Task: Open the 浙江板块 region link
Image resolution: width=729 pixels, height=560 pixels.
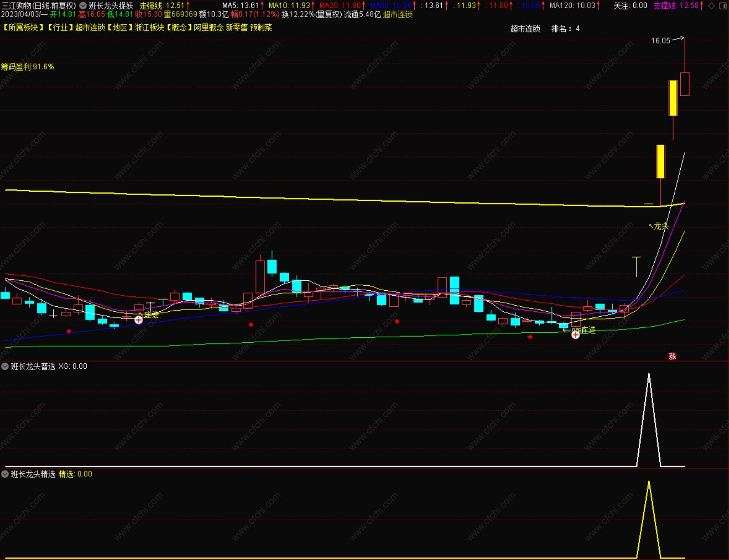Action: (149, 28)
